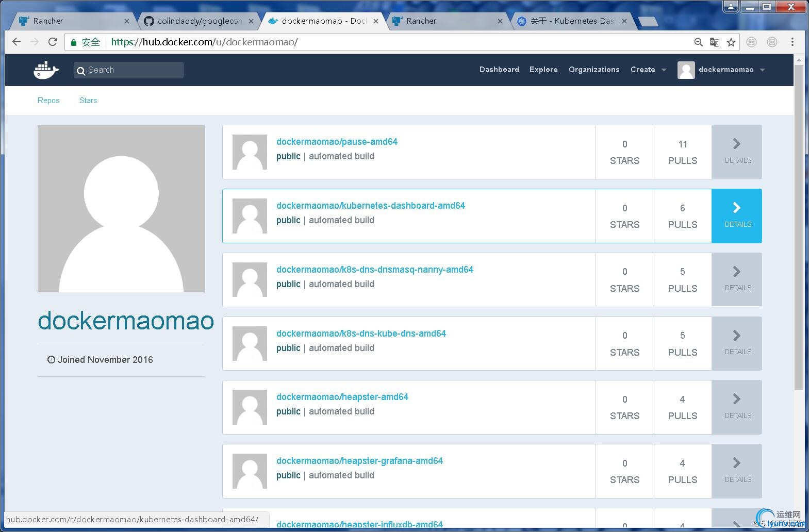Viewport: 809px width, 532px height.
Task: Click the heapster-amd64 repository avatar
Action: point(250,407)
